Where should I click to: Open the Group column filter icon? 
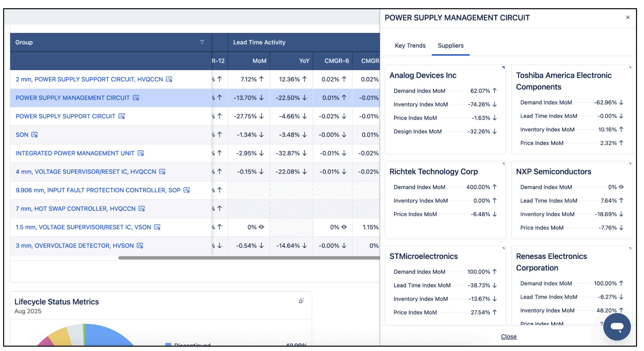point(202,42)
